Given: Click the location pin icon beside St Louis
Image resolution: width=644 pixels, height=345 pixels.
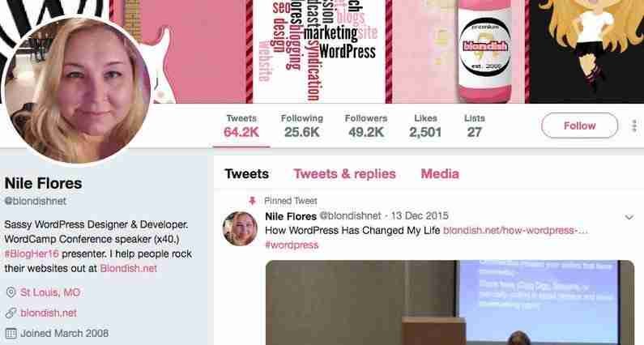Looking at the screenshot, I should 11,292.
